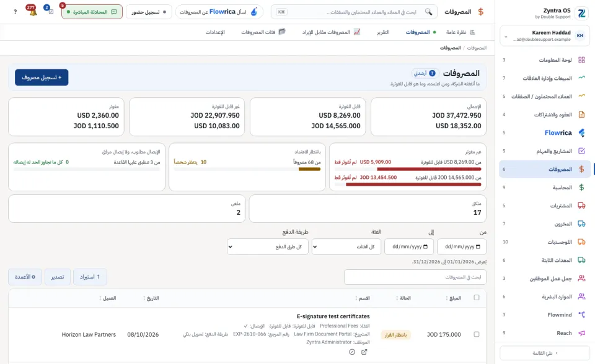Open اللوجستيات truck icon
Image resolution: width=595 pixels, height=364 pixels.
(x=581, y=242)
